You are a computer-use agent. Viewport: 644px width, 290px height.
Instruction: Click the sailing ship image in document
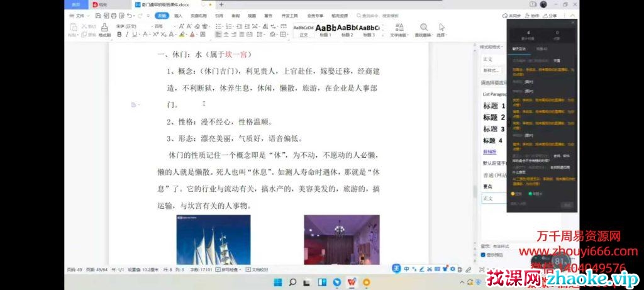pyautogui.click(x=213, y=239)
